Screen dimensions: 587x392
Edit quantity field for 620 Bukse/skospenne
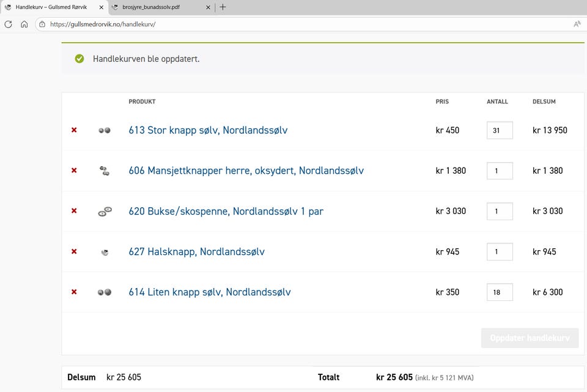point(500,211)
